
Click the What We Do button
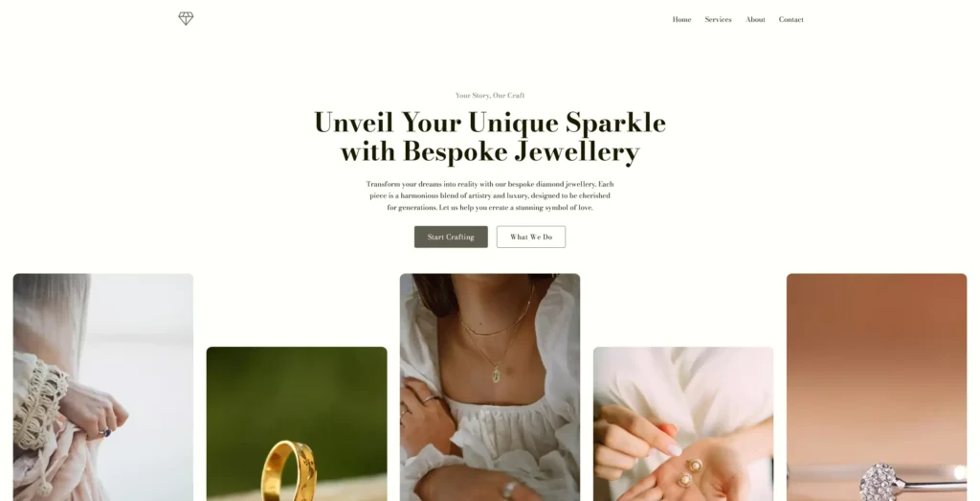(530, 237)
